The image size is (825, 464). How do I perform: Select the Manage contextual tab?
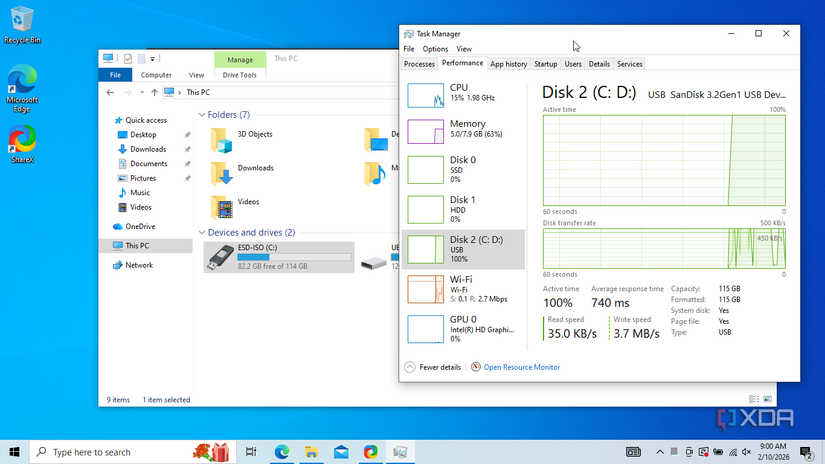click(240, 59)
